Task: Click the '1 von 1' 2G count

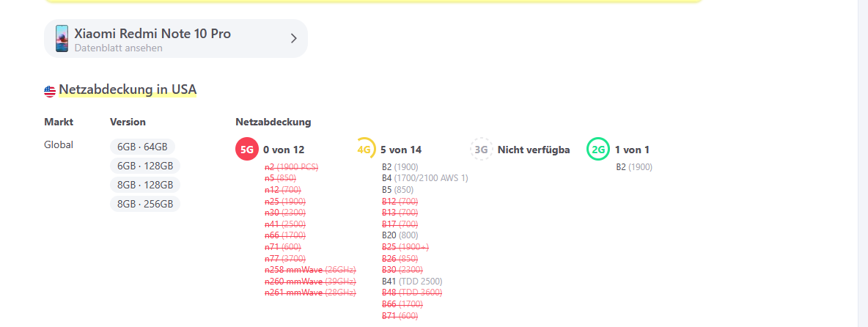Action: pos(632,150)
